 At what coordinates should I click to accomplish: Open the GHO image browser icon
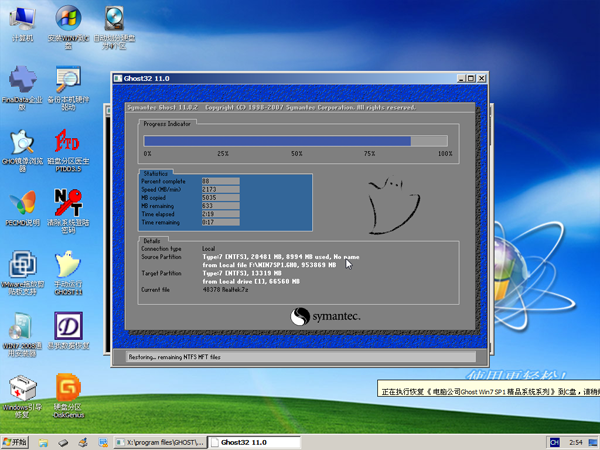(22, 141)
